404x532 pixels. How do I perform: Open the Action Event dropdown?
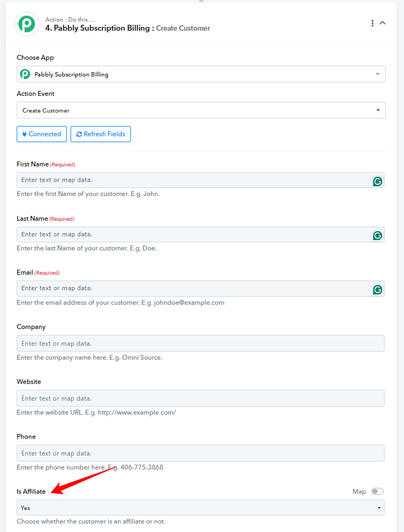(201, 110)
